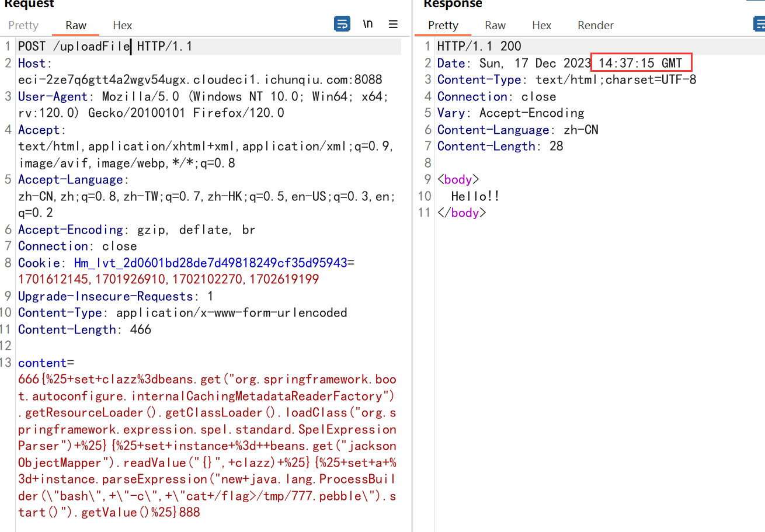Image resolution: width=765 pixels, height=532 pixels.
Task: Select the Request Raw tab
Action: pos(76,25)
